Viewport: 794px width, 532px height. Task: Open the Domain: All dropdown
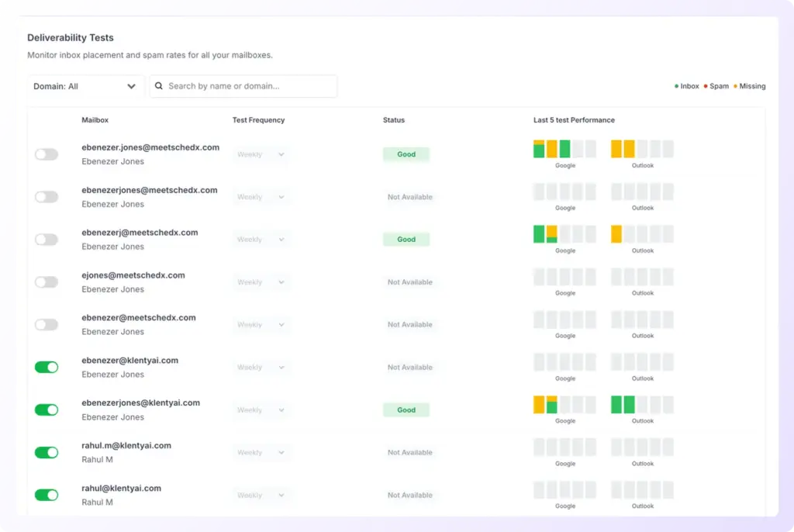coord(85,86)
